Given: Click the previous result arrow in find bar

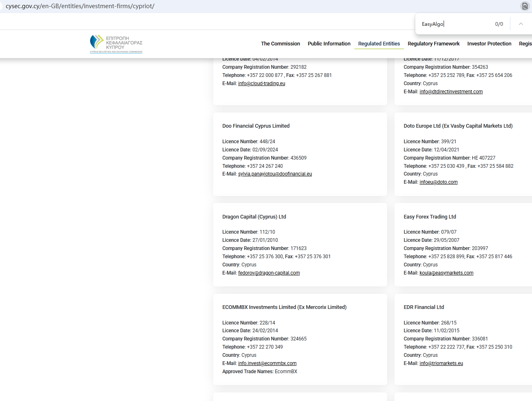Looking at the screenshot, I should pyautogui.click(x=521, y=24).
